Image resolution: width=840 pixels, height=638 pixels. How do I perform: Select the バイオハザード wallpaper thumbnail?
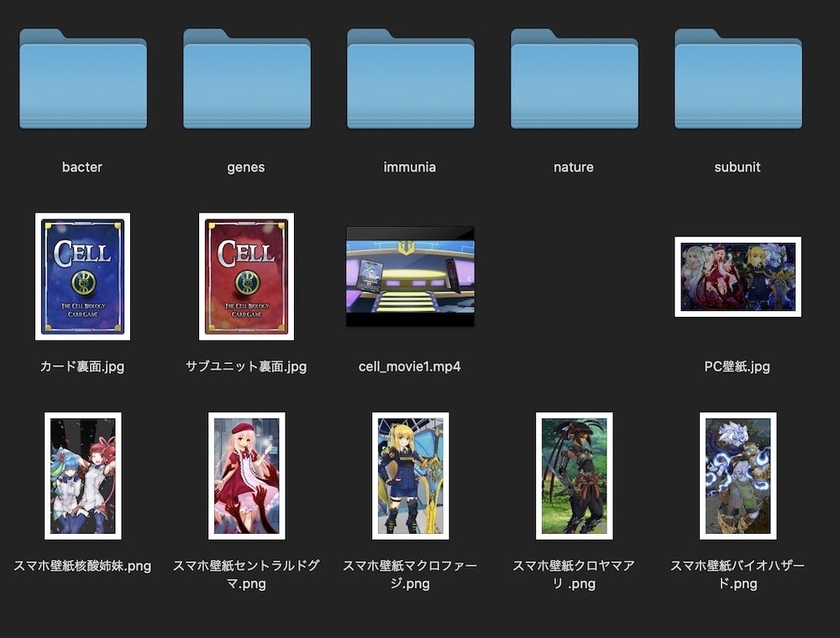[738, 476]
